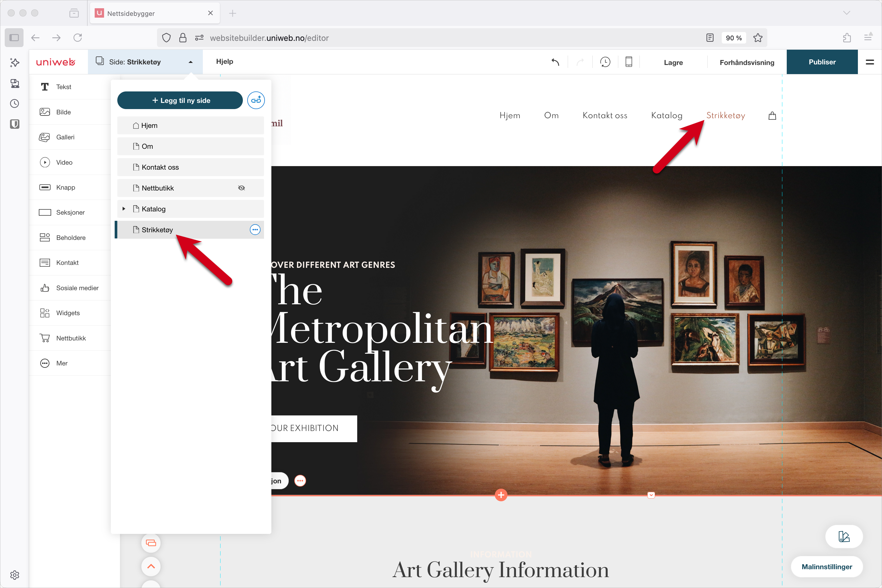Screen dimensions: 882x588
Task: Open browser sidebar history clock icon
Action: tap(15, 103)
